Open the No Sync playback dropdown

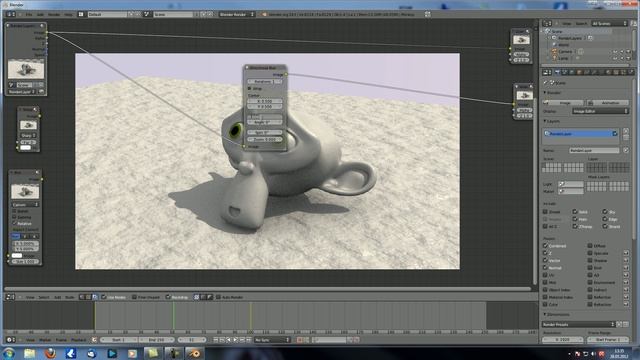(x=272, y=340)
